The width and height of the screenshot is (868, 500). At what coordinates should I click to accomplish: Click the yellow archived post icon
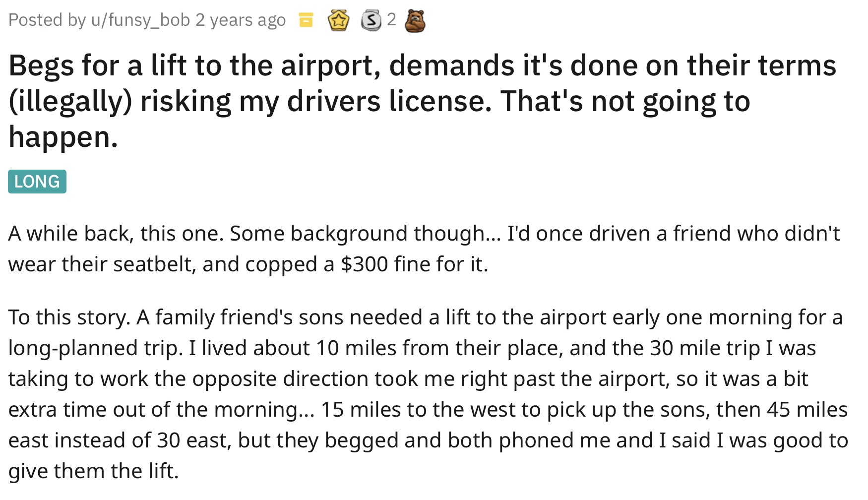click(x=306, y=20)
